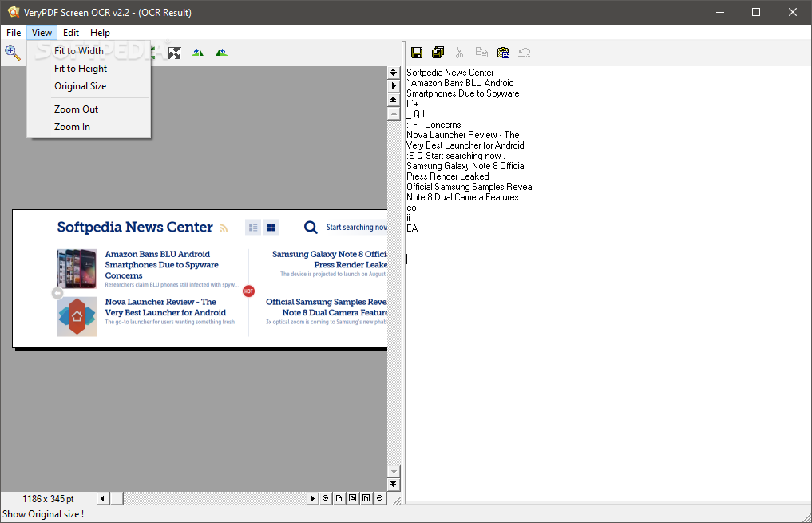Click the right-pointing arrow button near scrollbar top
The height and width of the screenshot is (523, 812).
[x=393, y=86]
